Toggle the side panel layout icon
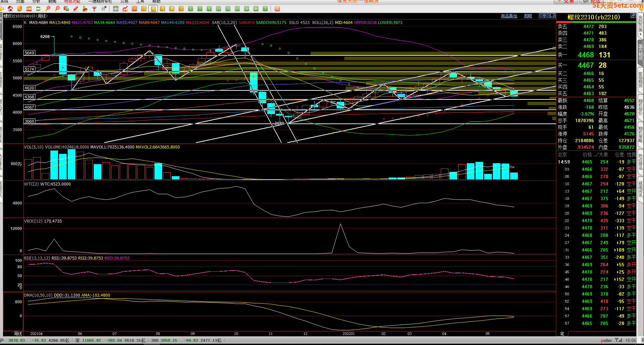 click(553, 16)
